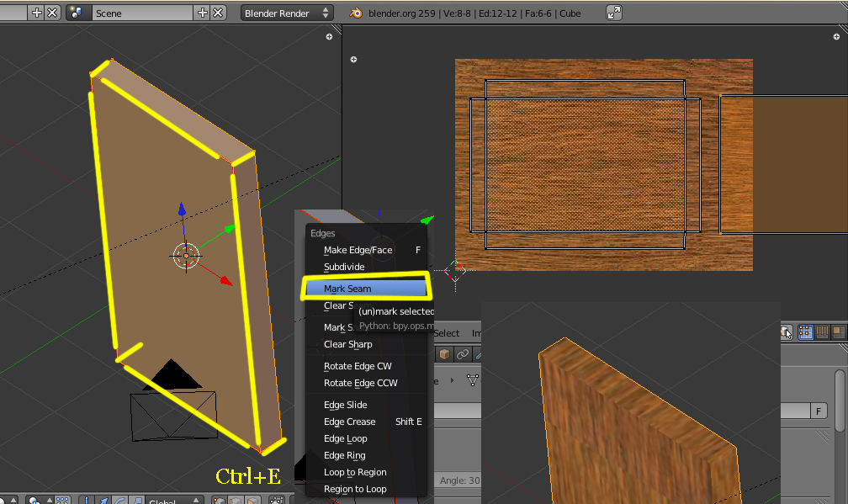Screen dimensions: 848x504
Task: Choose Subdivide from Edges menu
Action: [x=366, y=267]
